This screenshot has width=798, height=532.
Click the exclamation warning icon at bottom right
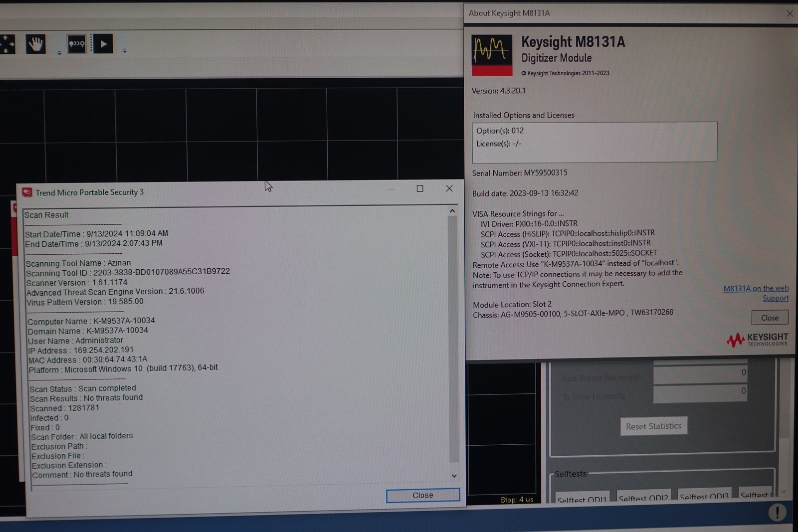777,512
